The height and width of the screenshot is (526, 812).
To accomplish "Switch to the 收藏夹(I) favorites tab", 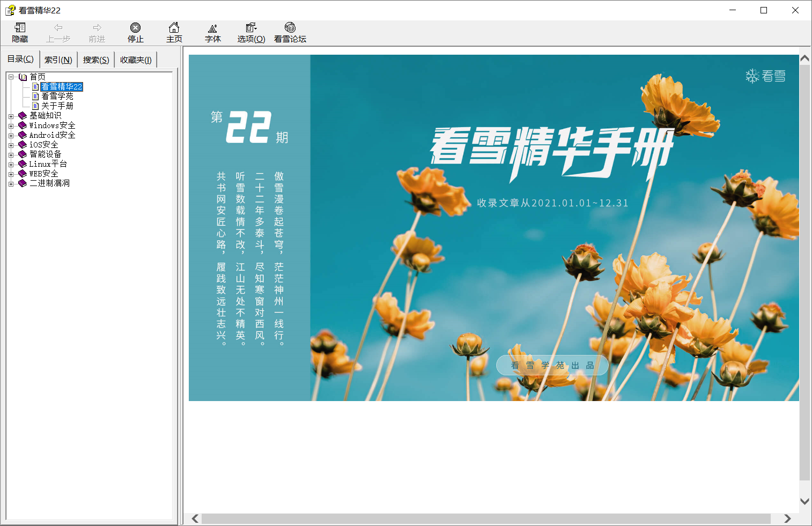I will 136,60.
